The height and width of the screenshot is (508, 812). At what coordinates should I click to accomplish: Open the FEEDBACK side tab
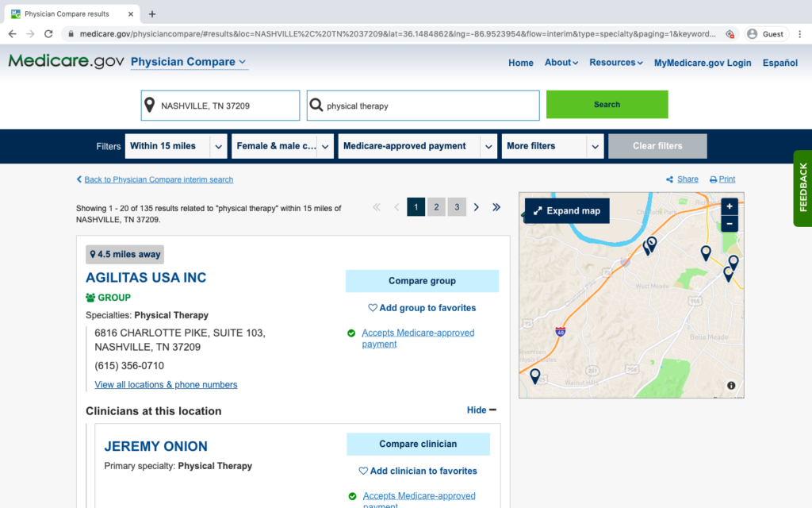click(802, 188)
